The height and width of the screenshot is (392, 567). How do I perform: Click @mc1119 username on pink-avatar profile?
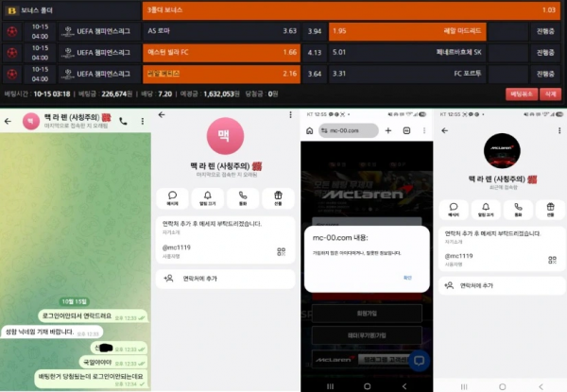coord(177,247)
